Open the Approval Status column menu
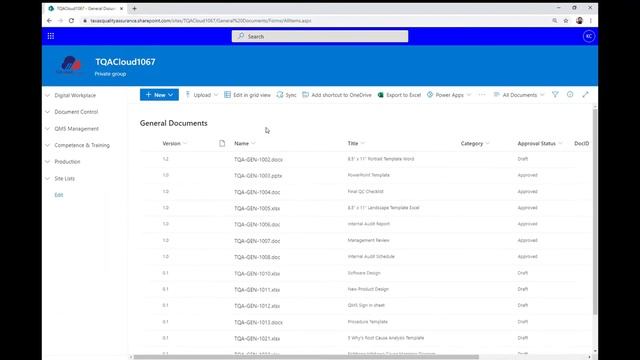This screenshot has width=640, height=360. coord(540,143)
